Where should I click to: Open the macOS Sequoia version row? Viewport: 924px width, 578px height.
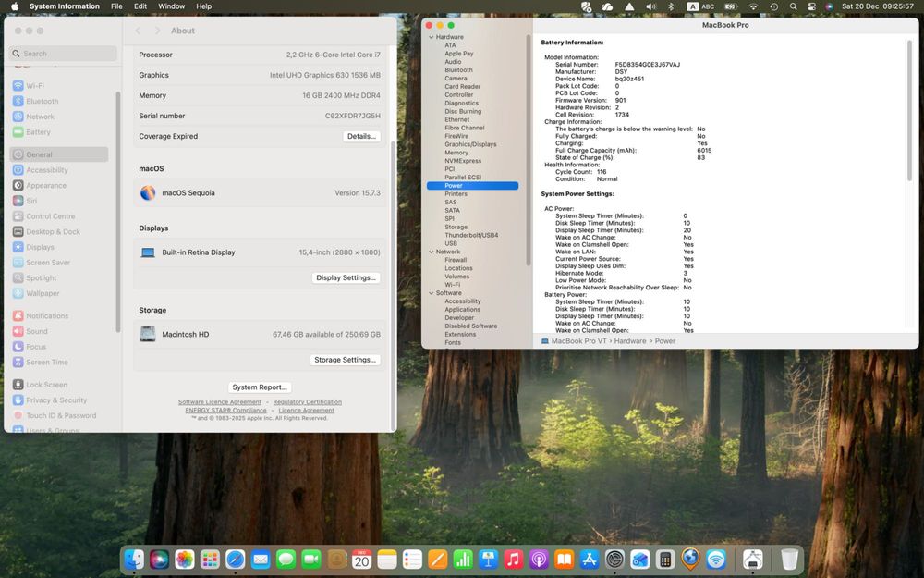260,193
